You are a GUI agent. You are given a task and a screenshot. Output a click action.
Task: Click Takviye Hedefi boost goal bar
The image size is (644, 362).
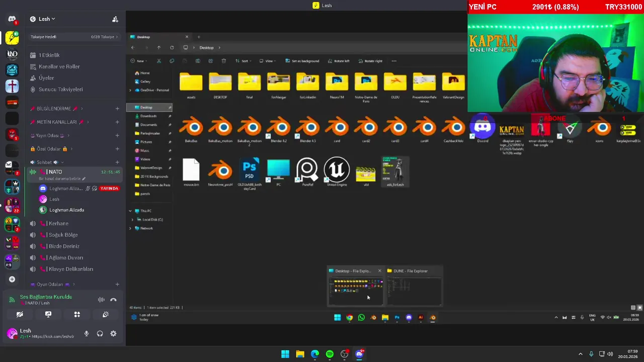tap(74, 37)
